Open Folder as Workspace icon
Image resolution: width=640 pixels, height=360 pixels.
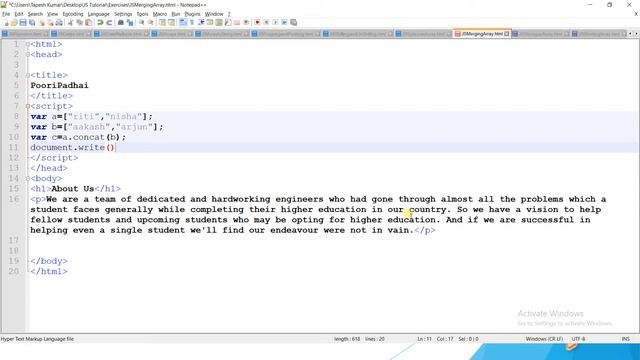(x=237, y=22)
